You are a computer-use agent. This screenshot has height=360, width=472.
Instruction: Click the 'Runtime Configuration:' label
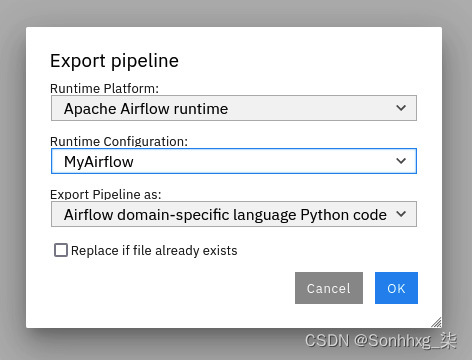[x=119, y=141]
